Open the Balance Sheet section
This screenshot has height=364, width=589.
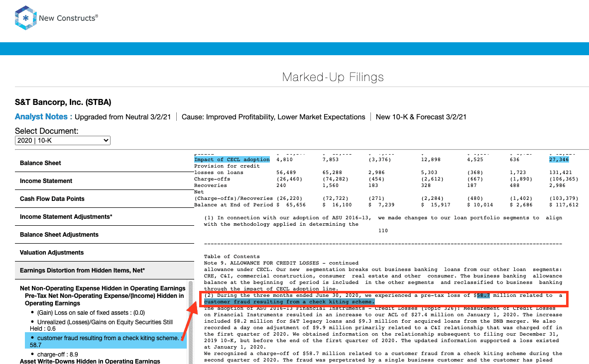(x=105, y=163)
